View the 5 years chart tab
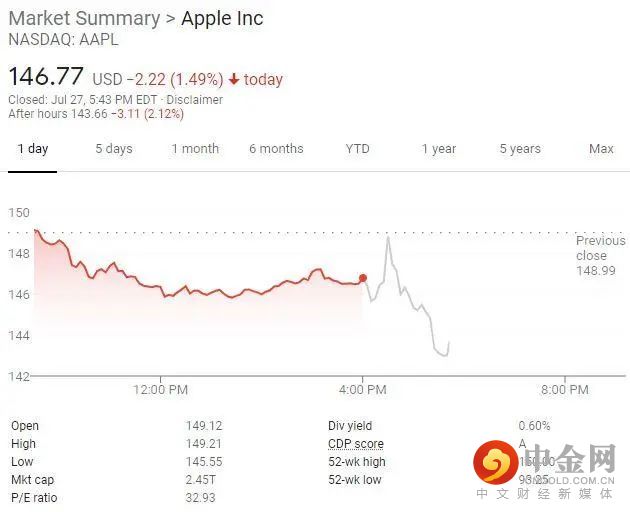 [x=520, y=149]
